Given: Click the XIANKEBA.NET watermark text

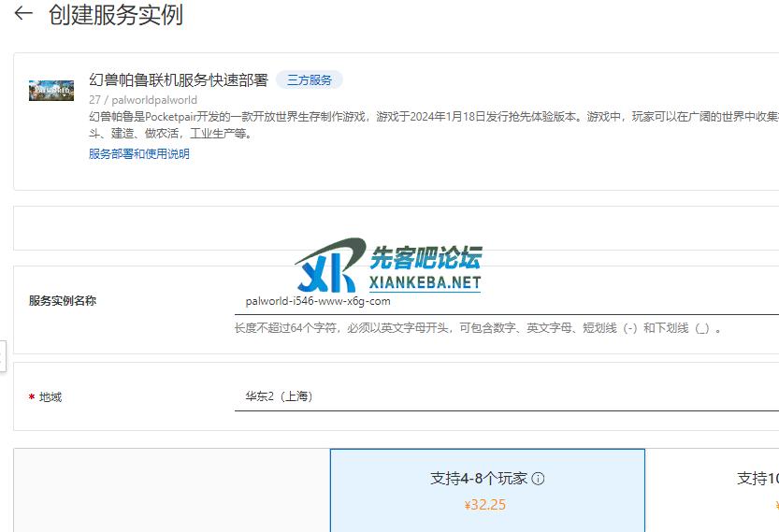Looking at the screenshot, I should point(426,282).
